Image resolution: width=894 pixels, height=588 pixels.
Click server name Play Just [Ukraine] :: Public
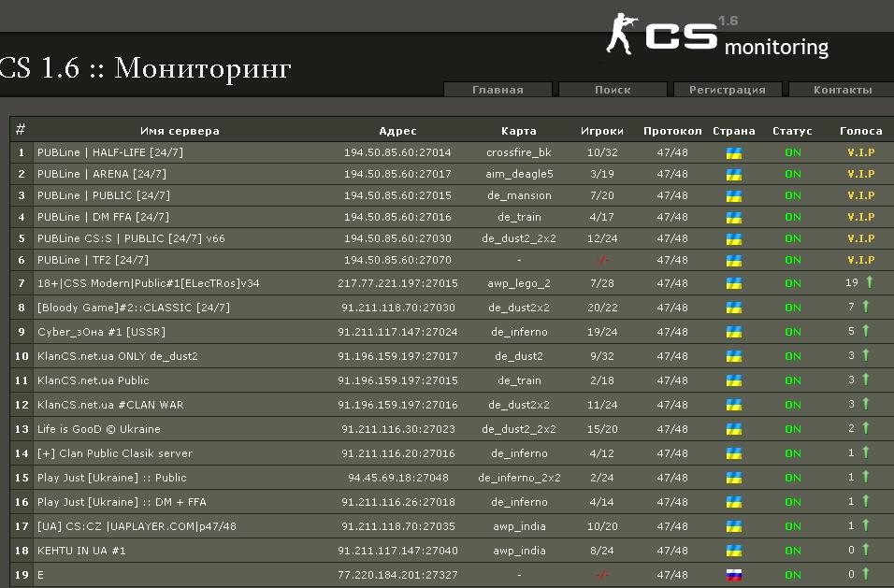pos(112,478)
